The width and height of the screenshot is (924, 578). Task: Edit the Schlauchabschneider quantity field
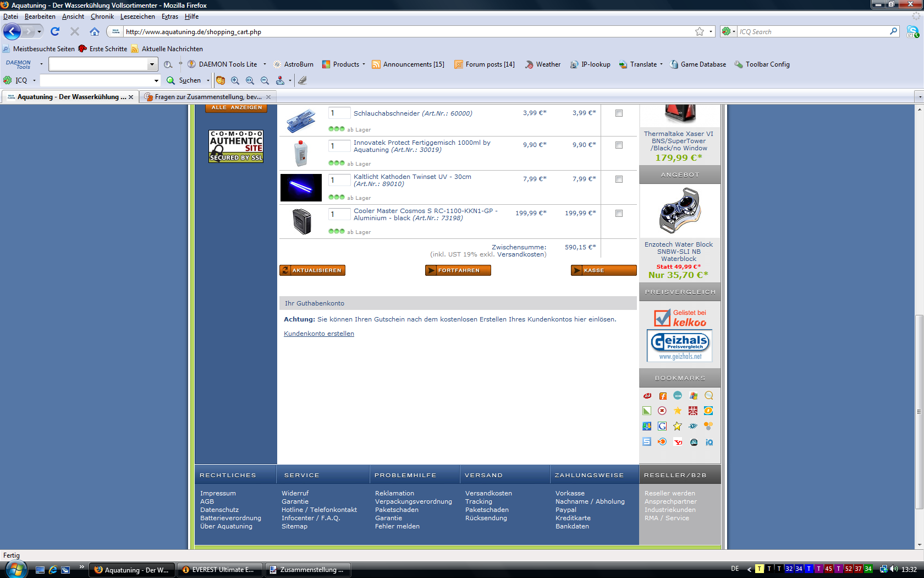click(339, 113)
